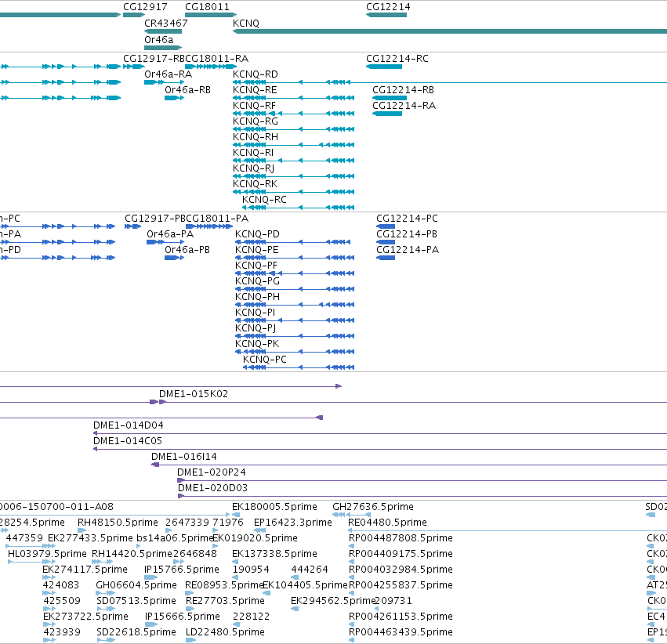Click the DME1-015K02 clone label
The image size is (667, 644).
(194, 394)
